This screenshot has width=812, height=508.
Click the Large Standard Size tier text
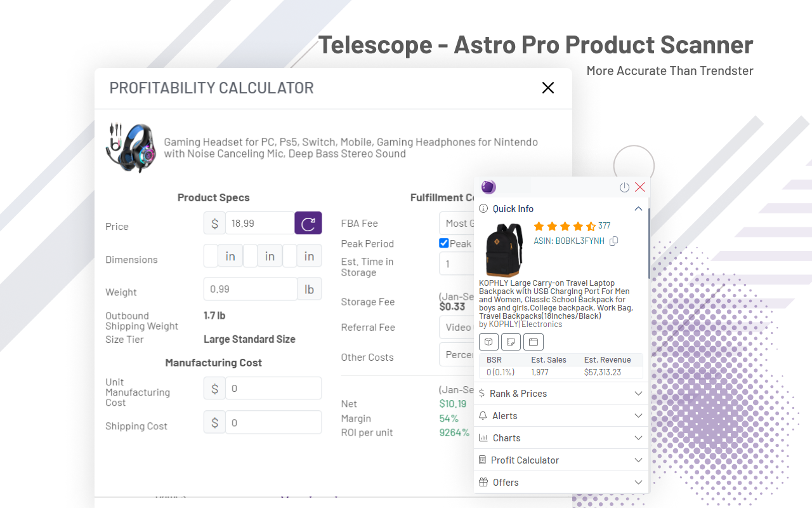point(249,339)
